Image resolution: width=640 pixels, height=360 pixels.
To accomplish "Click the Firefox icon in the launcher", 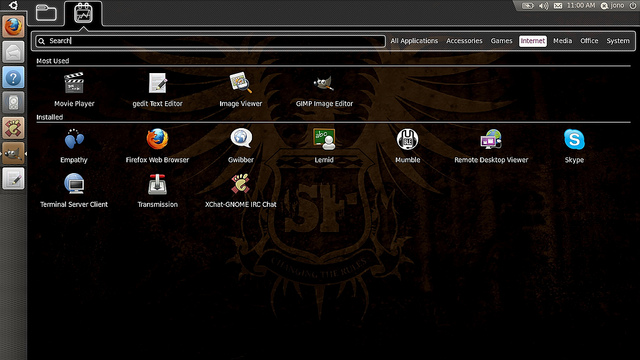I will pos(13,27).
